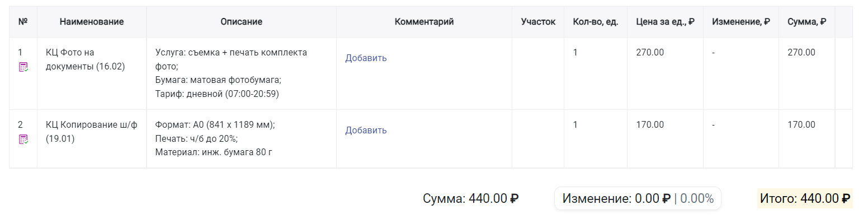Select the Сумма column header
The image size is (868, 223).
pos(807,22)
